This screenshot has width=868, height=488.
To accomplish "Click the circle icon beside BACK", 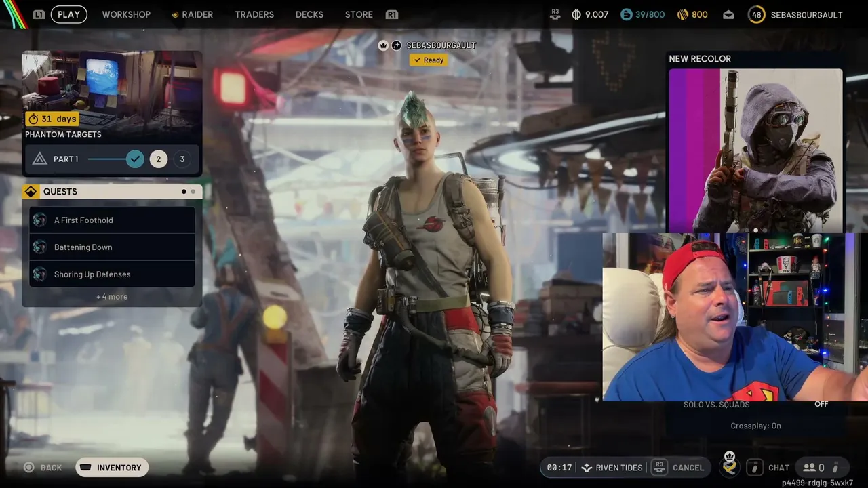I will 28,468.
